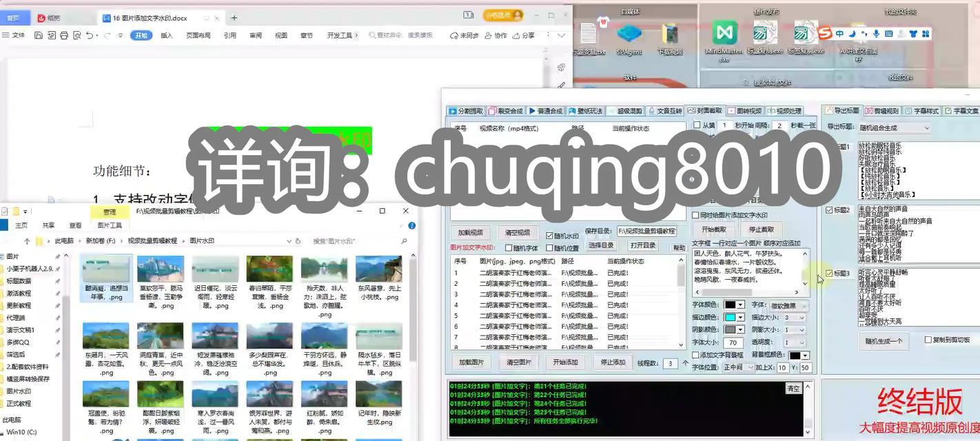Click the 清空视频 button
This screenshot has width=980, height=441.
tap(518, 233)
